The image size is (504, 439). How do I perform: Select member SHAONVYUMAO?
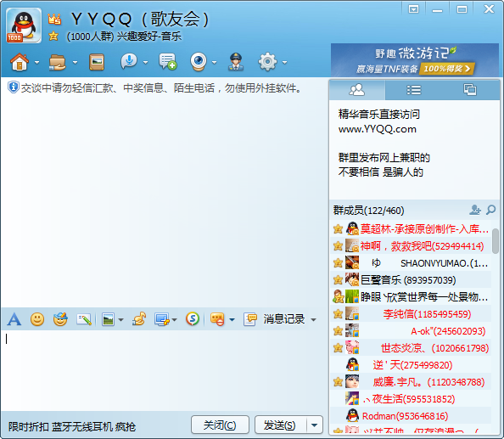(411, 263)
